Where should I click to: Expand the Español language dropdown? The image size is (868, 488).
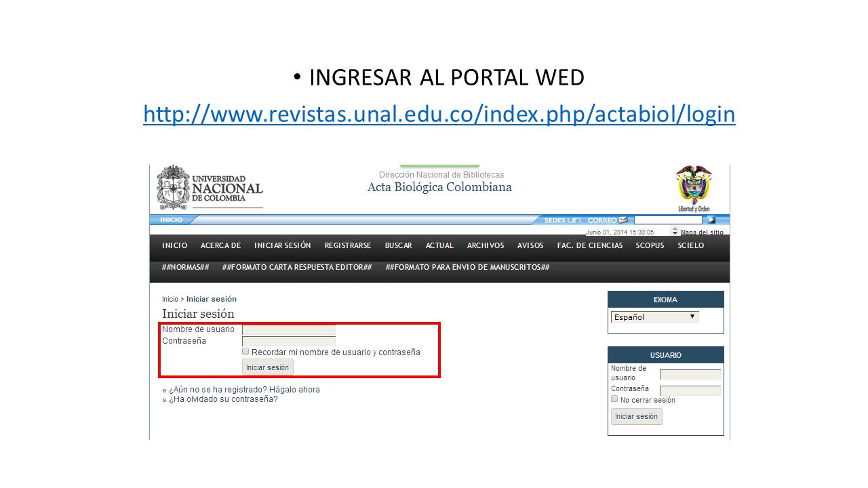pos(654,317)
